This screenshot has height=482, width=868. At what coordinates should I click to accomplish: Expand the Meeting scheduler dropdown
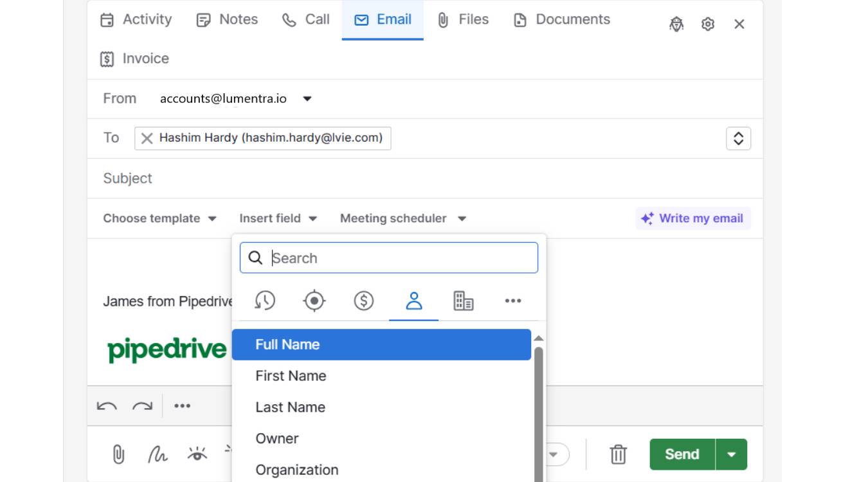pos(402,218)
